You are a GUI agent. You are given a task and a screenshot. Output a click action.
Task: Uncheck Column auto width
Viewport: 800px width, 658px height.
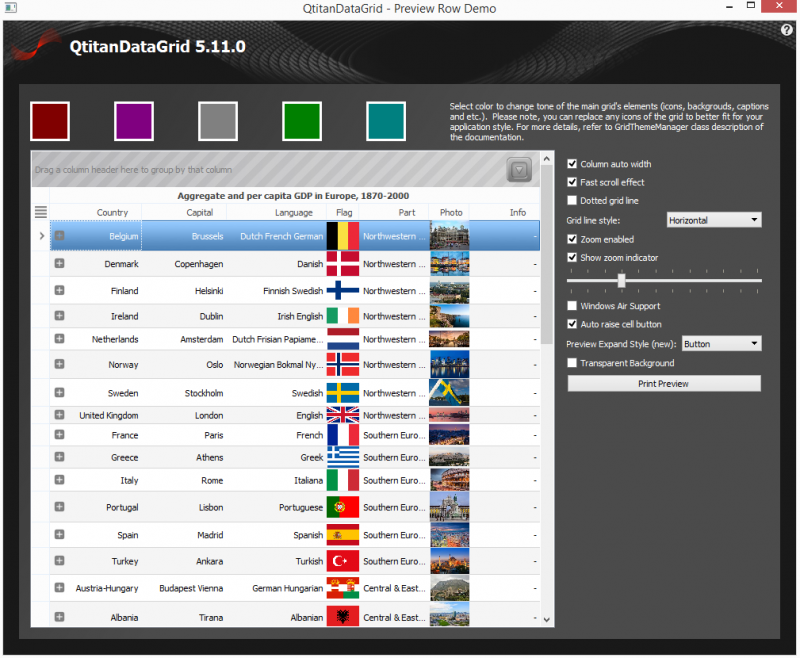tap(572, 163)
